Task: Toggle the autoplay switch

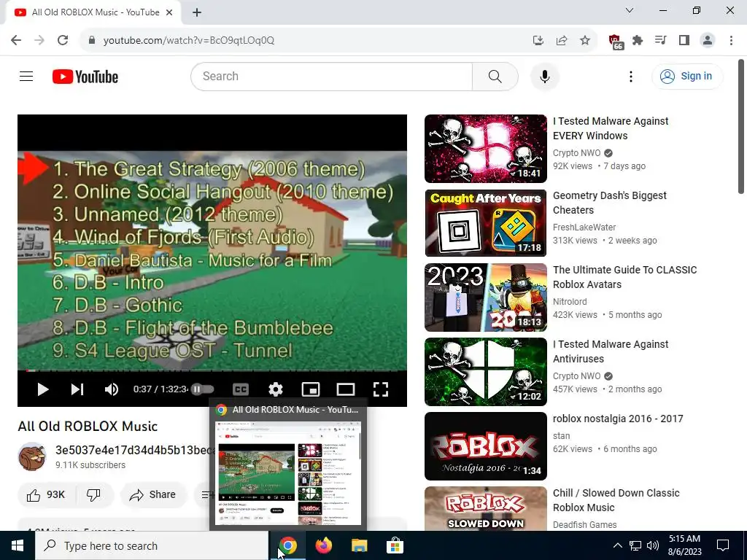Action: pos(203,389)
